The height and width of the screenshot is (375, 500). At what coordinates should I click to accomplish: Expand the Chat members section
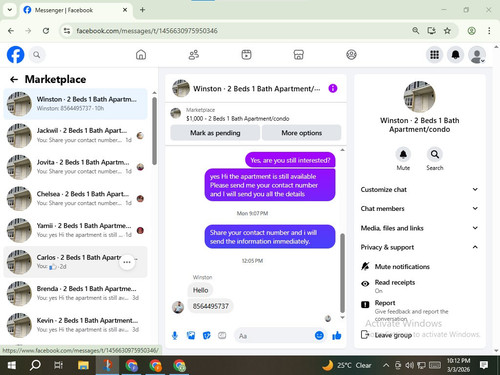419,208
